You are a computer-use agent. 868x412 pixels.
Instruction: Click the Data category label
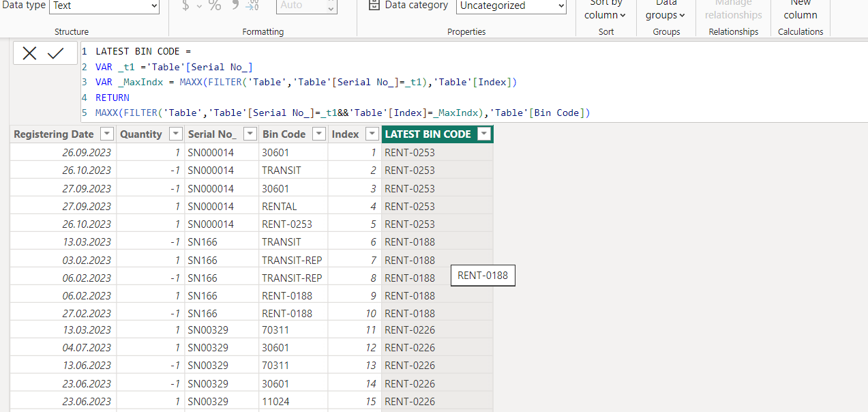tap(417, 5)
